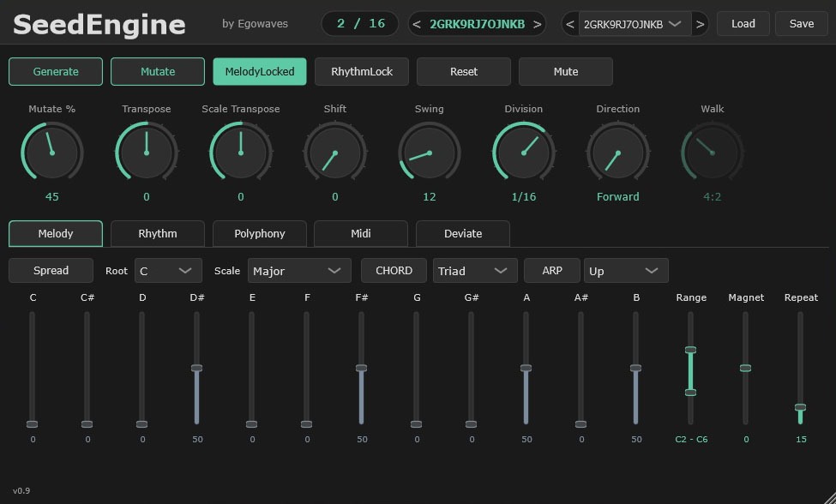
Task: Switch to the Melody tab
Action: [56, 233]
